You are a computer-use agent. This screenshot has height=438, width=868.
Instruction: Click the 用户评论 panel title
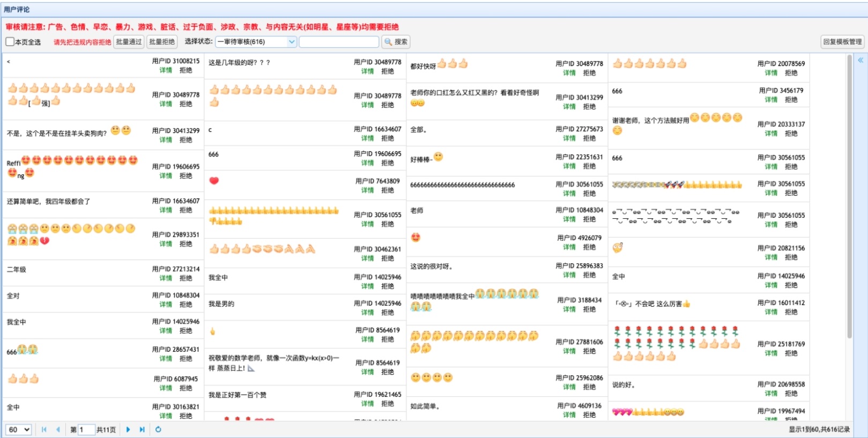point(17,10)
